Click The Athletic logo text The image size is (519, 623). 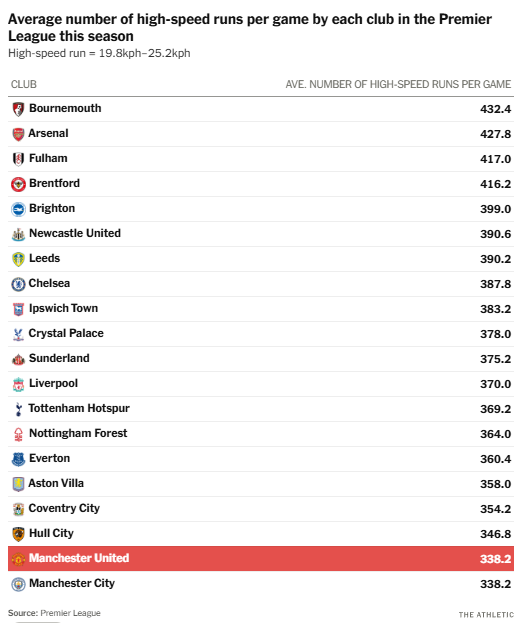click(486, 615)
